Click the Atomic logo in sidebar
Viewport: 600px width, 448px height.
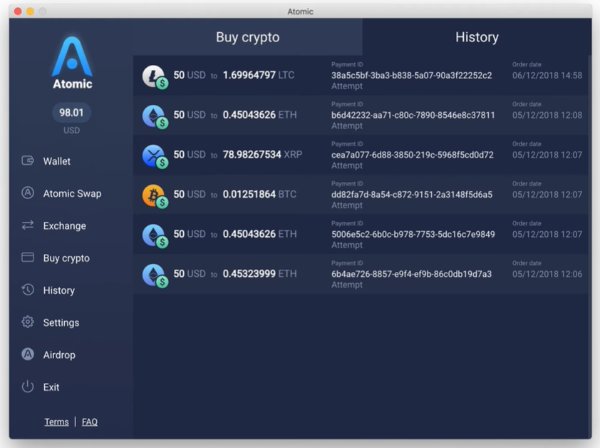tap(71, 60)
